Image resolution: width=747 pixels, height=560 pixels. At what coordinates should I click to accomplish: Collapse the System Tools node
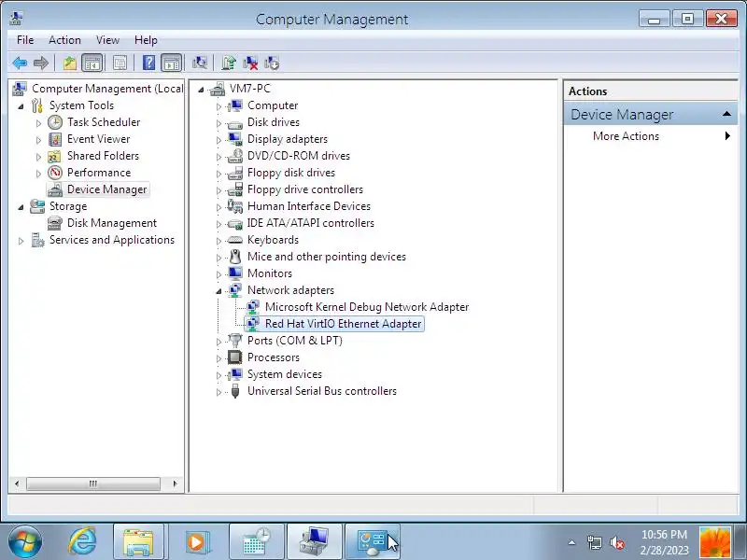click(x=21, y=106)
